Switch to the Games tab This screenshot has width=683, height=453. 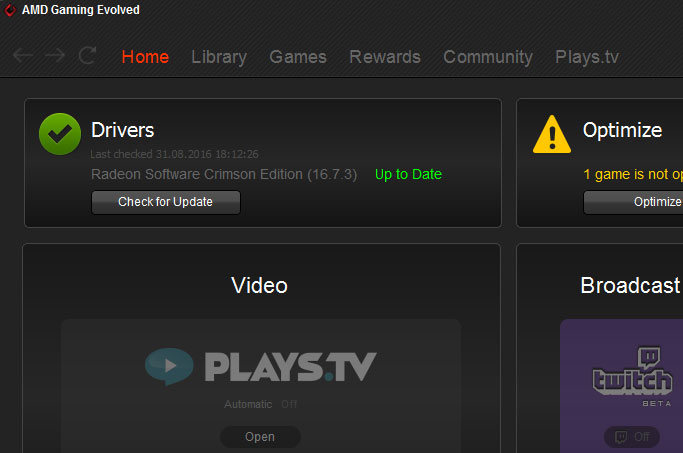[298, 57]
